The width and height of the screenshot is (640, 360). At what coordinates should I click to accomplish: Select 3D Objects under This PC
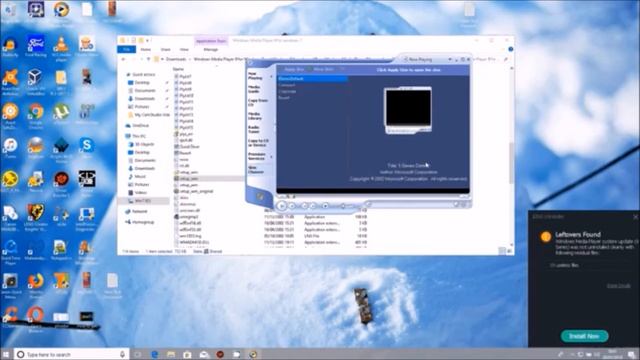142,144
